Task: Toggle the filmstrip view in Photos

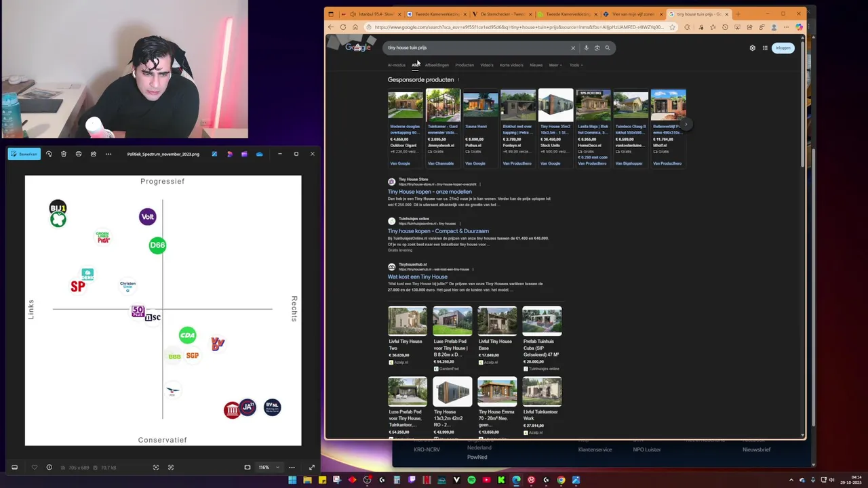Action: (14, 467)
